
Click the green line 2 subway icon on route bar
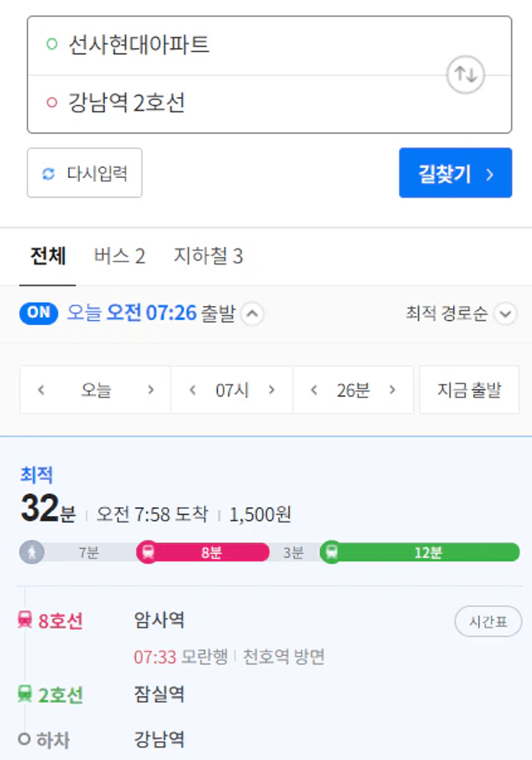point(332,552)
